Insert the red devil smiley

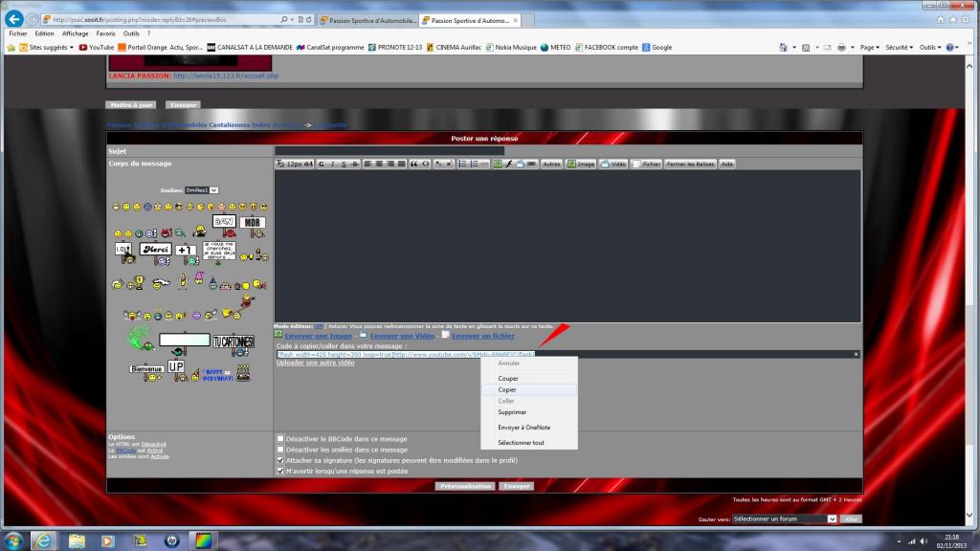(167, 233)
